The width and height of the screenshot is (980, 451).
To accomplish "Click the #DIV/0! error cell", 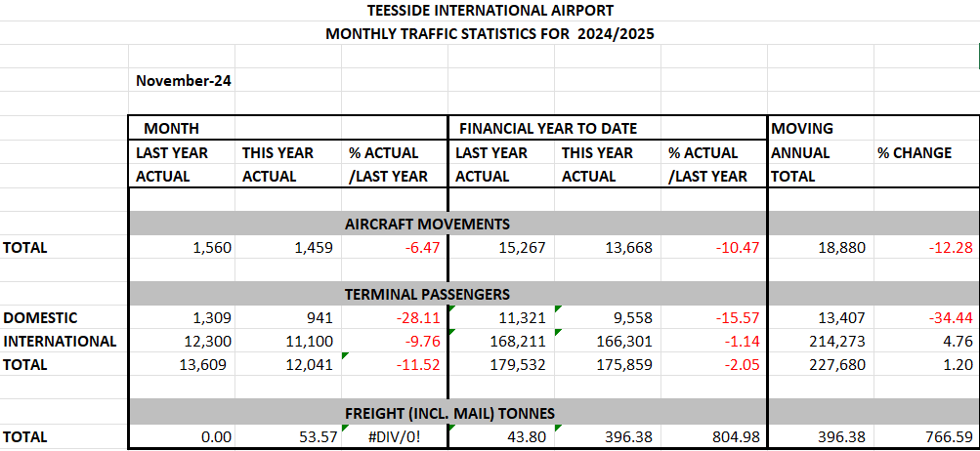I will (x=395, y=436).
